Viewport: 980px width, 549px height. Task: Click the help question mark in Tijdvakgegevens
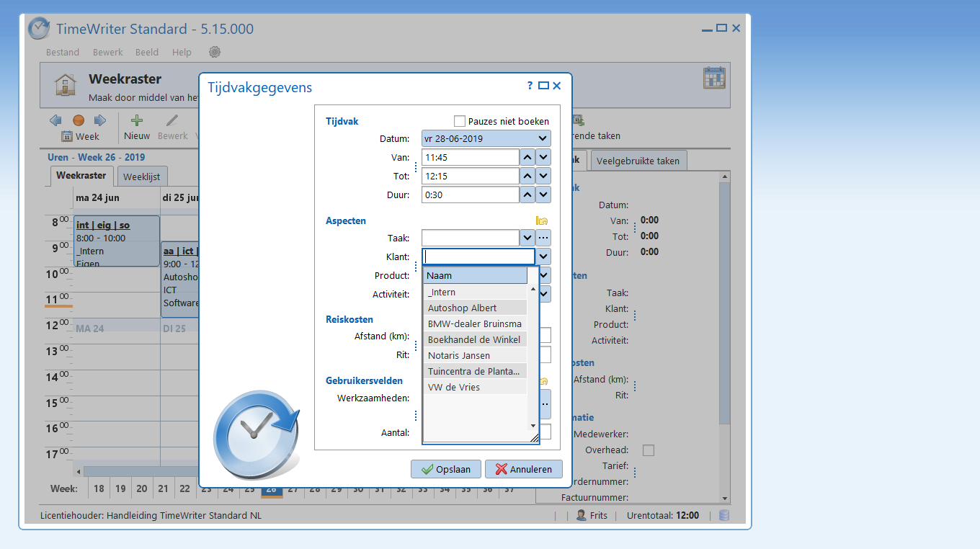[530, 85]
